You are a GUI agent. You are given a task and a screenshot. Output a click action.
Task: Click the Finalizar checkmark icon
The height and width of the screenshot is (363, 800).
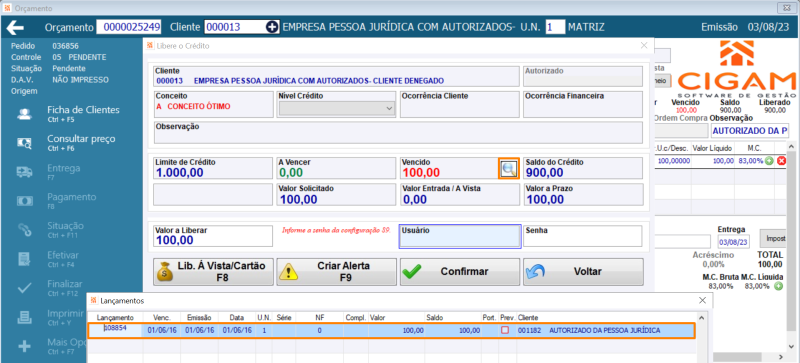tap(24, 288)
